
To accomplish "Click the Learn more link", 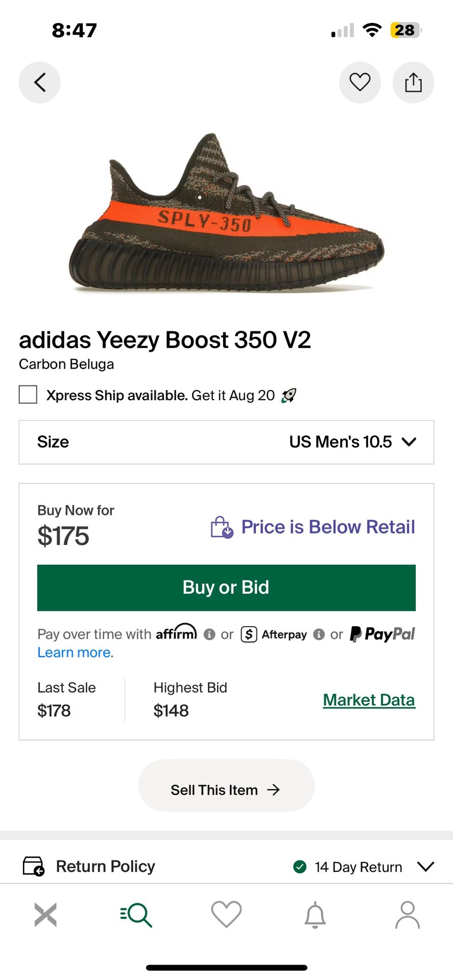I will pos(75,653).
